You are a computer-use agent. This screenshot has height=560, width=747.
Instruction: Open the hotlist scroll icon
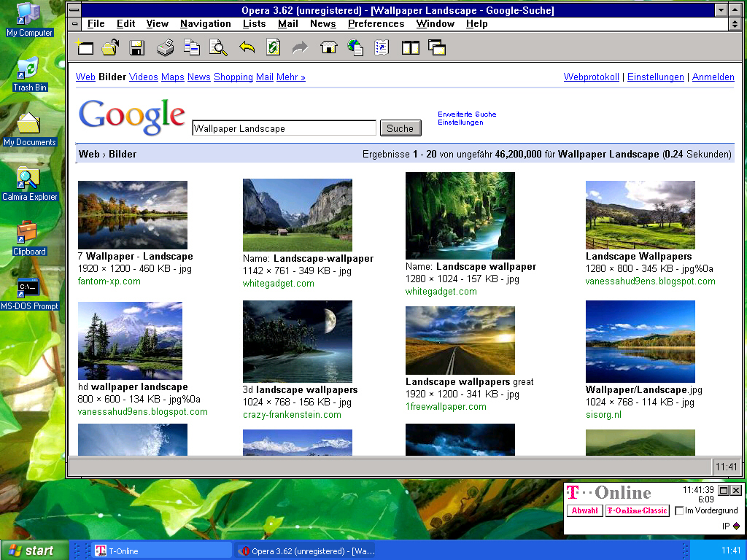(x=382, y=47)
